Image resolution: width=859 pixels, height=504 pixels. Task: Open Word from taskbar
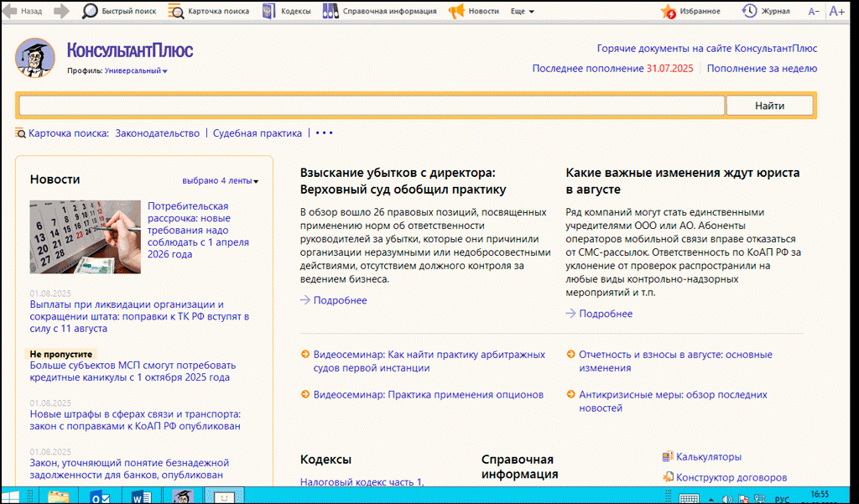pyautogui.click(x=141, y=497)
